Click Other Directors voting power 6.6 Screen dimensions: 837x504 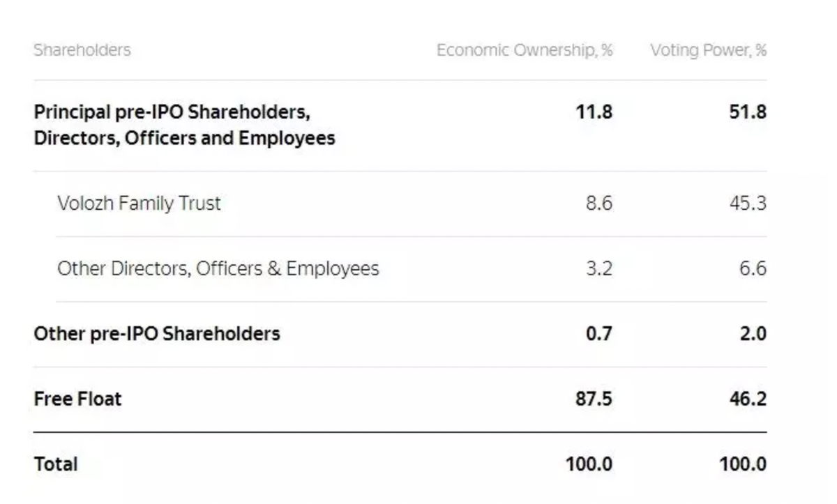(x=753, y=269)
